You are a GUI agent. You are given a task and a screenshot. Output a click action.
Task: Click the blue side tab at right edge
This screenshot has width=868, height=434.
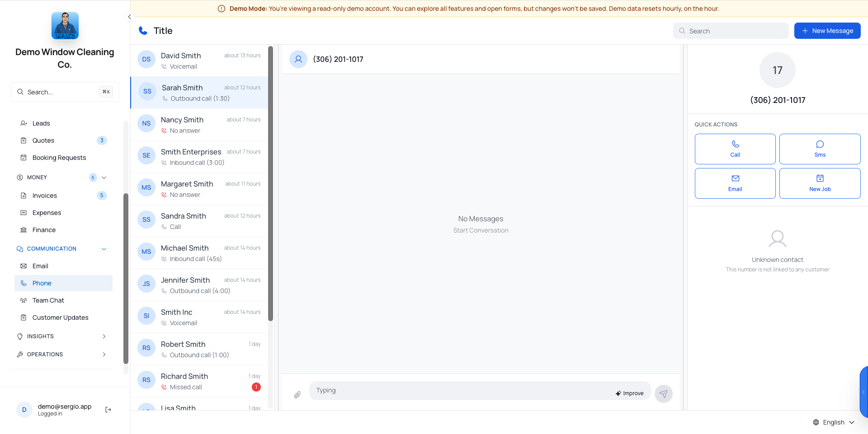pos(864,392)
